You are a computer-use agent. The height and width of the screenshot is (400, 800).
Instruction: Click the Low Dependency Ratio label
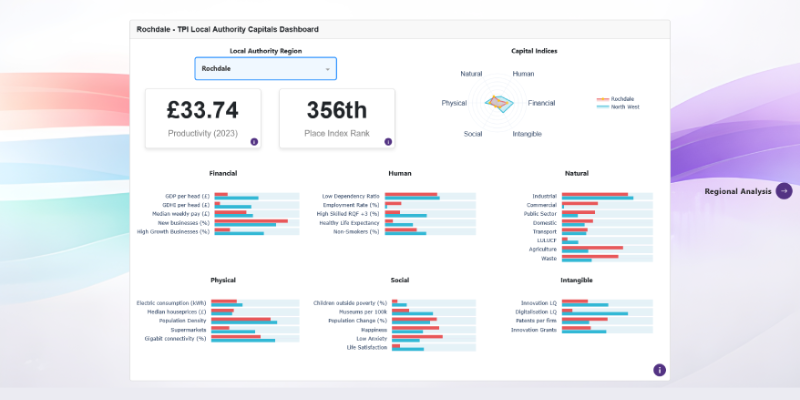click(x=351, y=196)
